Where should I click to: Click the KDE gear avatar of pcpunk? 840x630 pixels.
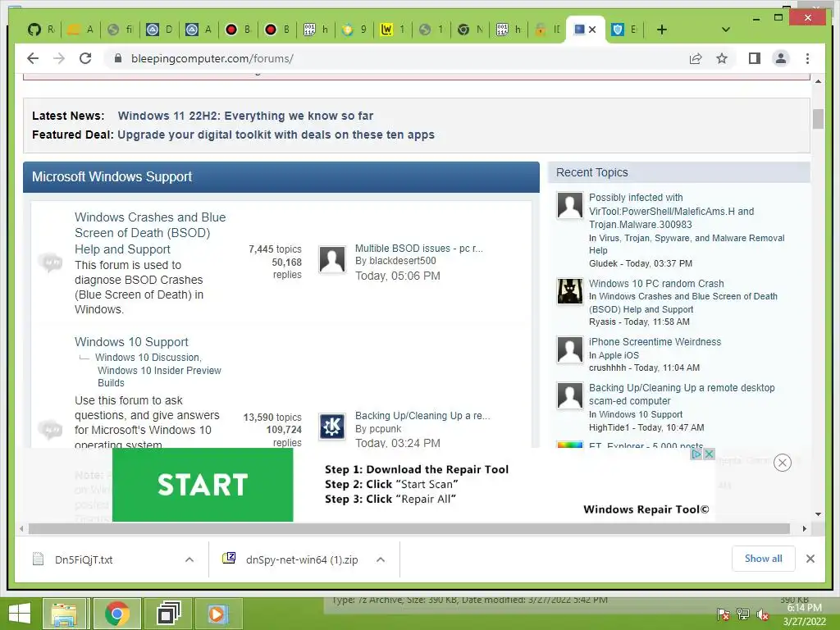coord(332,427)
